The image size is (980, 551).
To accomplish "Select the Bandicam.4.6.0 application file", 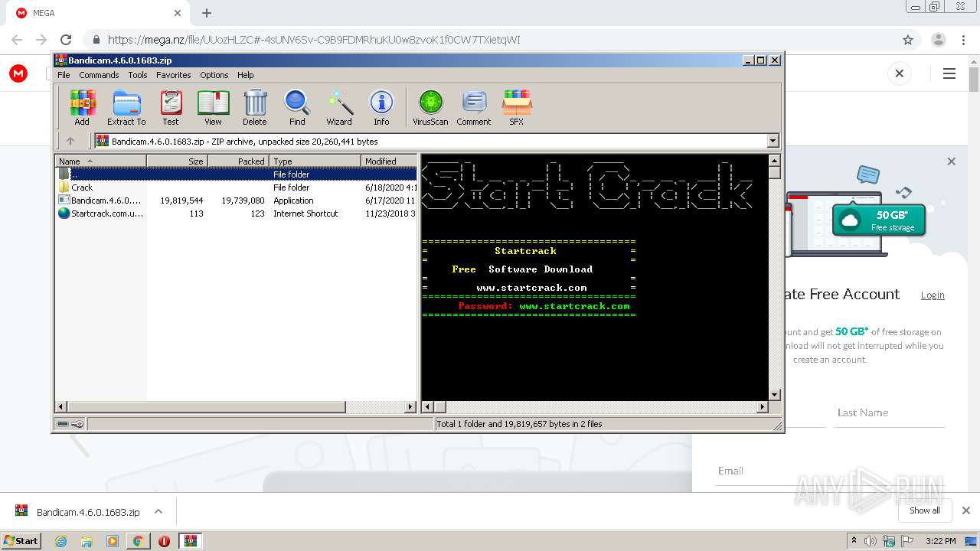I will click(x=237, y=201).
